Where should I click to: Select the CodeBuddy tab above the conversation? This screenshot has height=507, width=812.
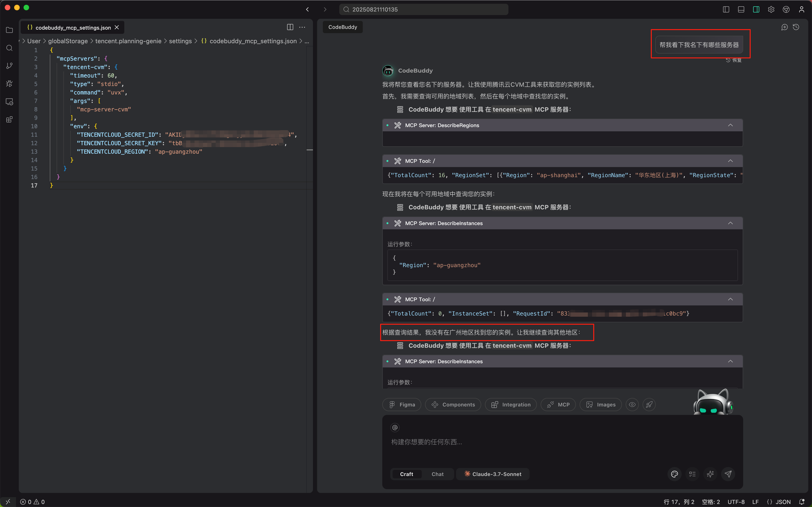(x=342, y=27)
